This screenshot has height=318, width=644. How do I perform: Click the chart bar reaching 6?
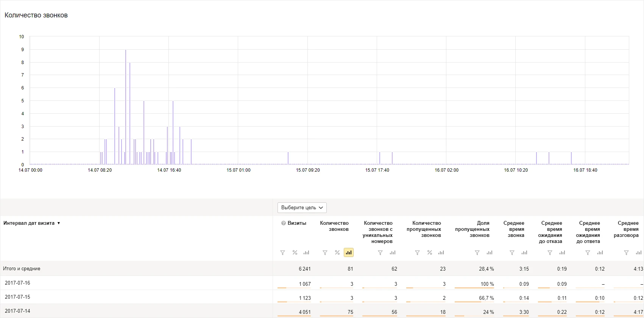click(115, 126)
